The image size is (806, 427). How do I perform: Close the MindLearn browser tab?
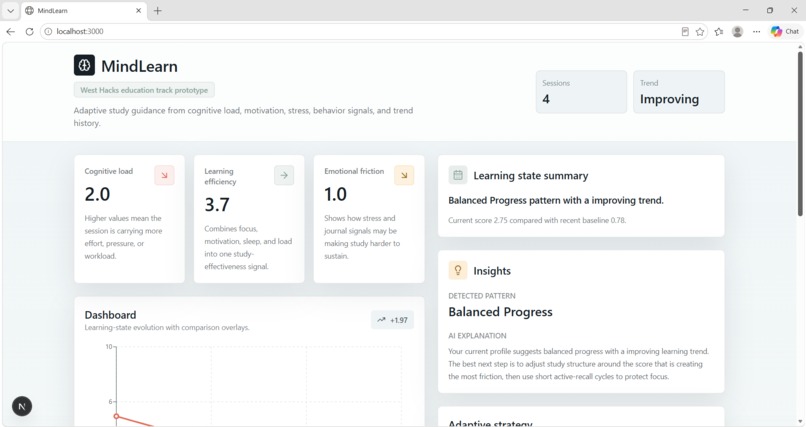click(138, 10)
